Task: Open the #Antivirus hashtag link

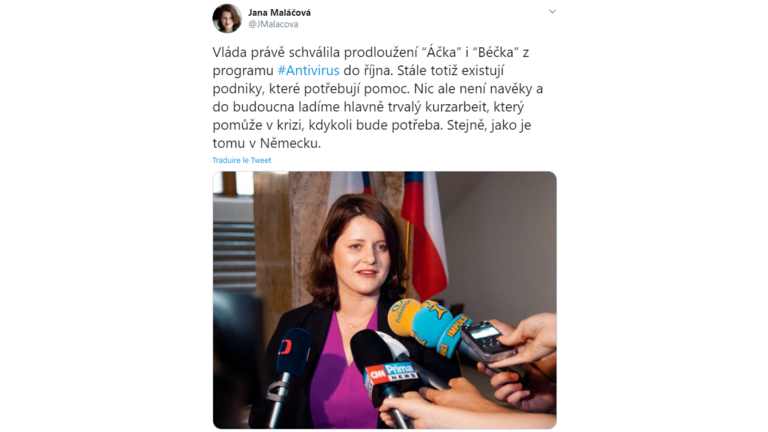Action: point(308,71)
